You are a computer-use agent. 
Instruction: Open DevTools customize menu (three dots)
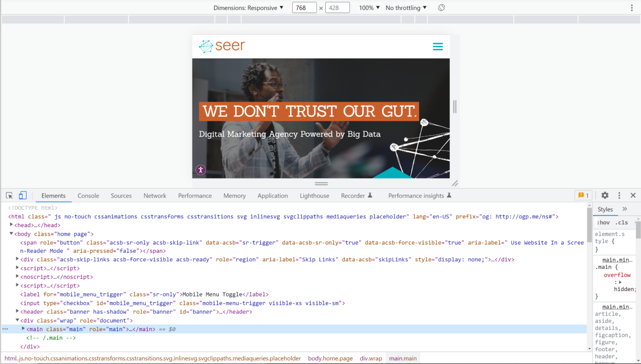619,195
